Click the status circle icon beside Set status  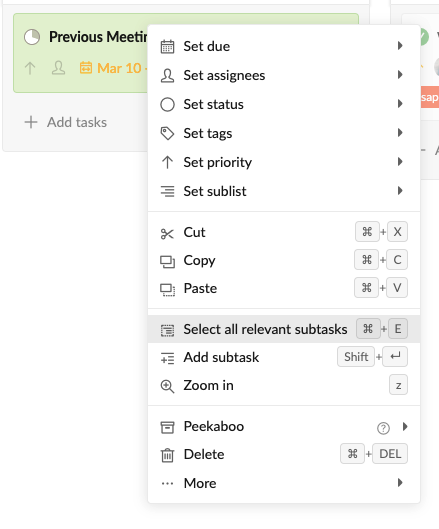[167, 105]
